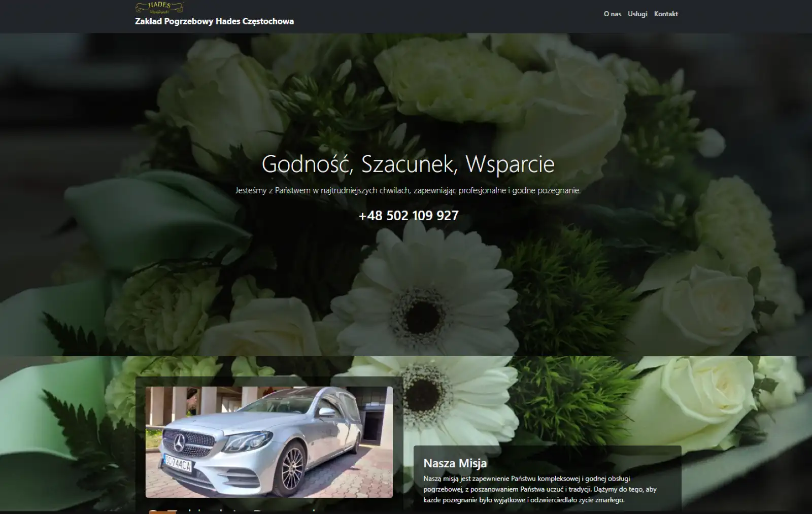The image size is (812, 514).
Task: Select the Nasza Misja heading
Action: tap(455, 463)
